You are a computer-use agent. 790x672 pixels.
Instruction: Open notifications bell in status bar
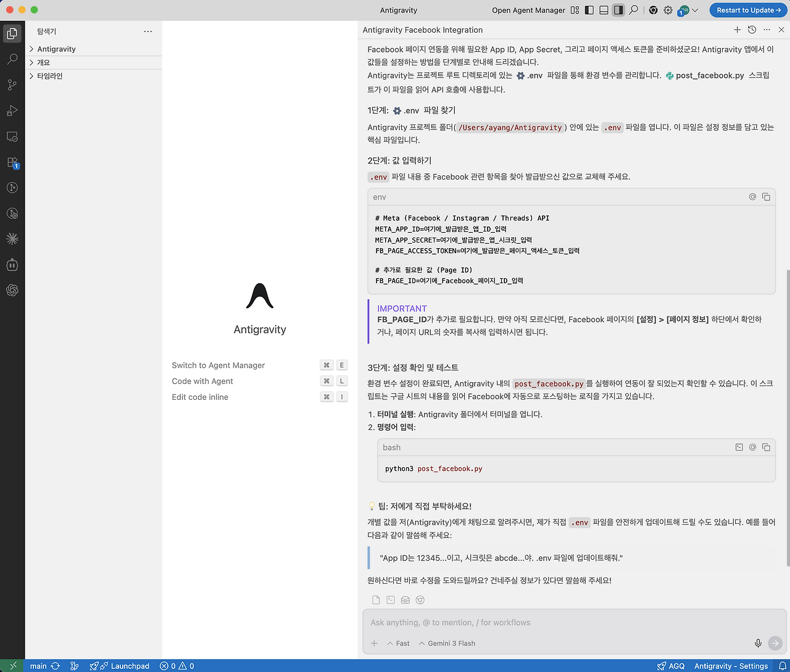pyautogui.click(x=782, y=666)
